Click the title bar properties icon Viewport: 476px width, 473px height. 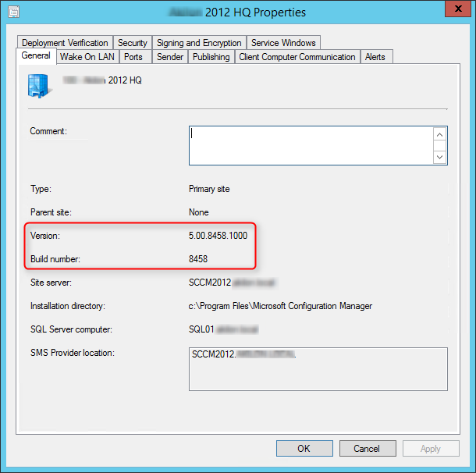pos(13,12)
